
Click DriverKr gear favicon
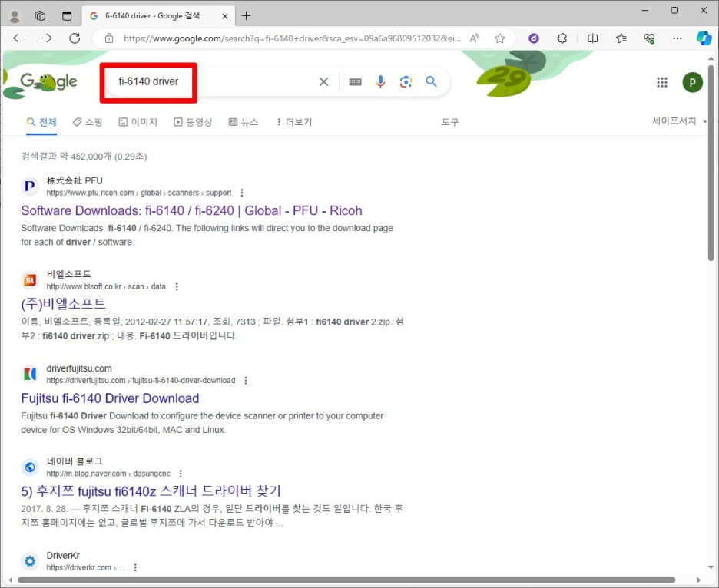tap(30, 561)
